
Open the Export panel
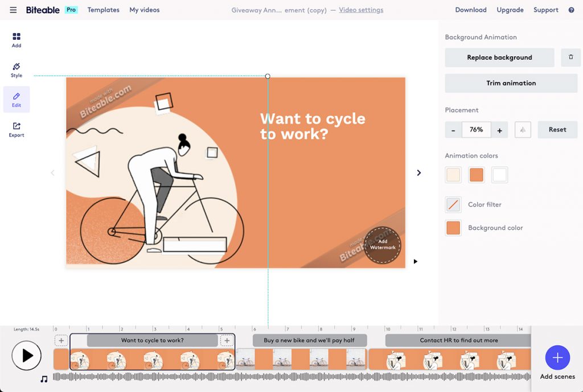tap(16, 129)
